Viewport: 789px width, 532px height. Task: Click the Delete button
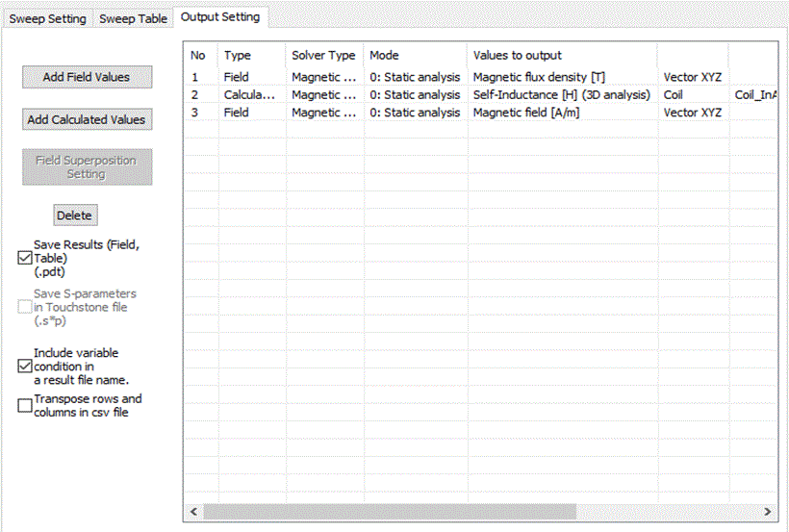coord(74,215)
